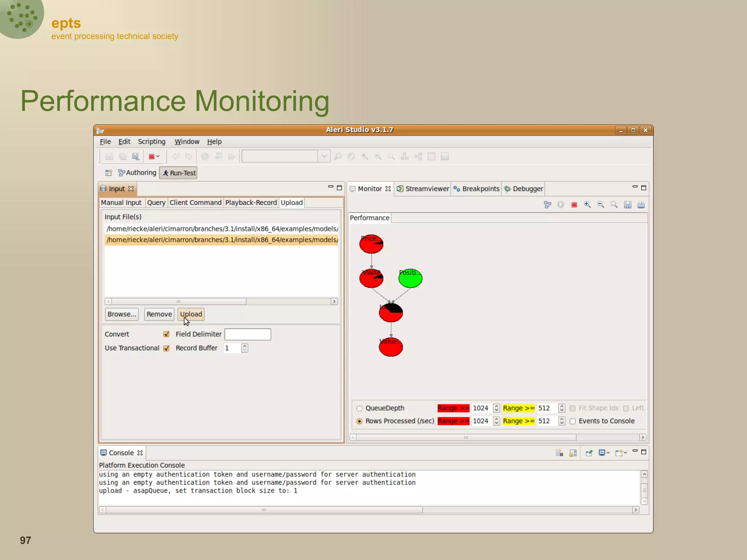The image size is (747, 560).
Task: Click the red Range >= swatch for Rows Processed
Action: click(x=453, y=421)
